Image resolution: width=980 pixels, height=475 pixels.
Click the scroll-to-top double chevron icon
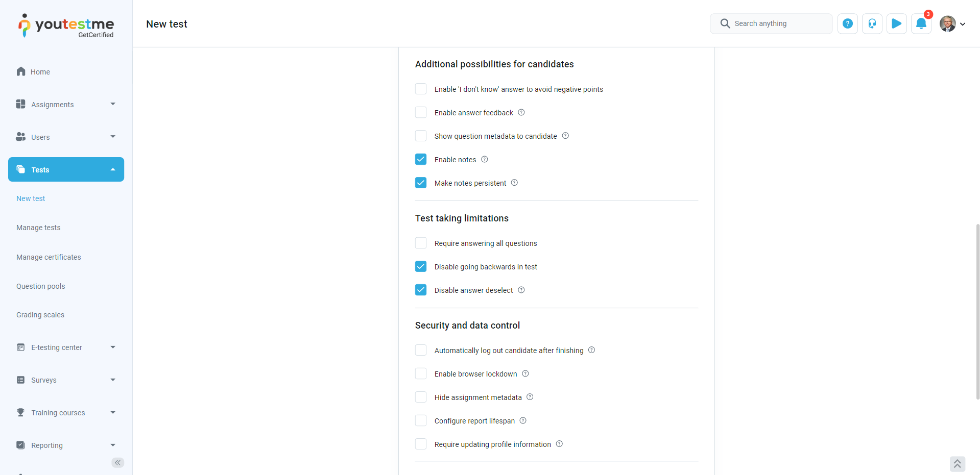(x=957, y=463)
